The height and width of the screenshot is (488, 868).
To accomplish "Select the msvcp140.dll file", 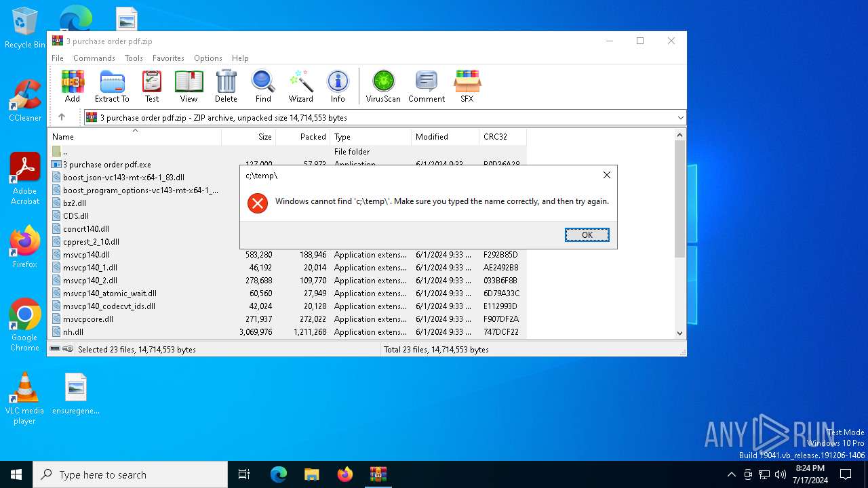I will point(287,255).
